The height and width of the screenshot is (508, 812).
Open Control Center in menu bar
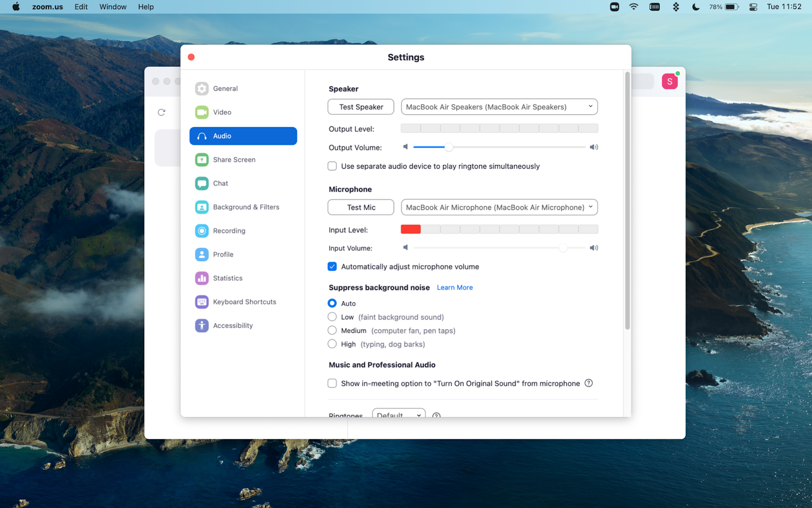753,7
